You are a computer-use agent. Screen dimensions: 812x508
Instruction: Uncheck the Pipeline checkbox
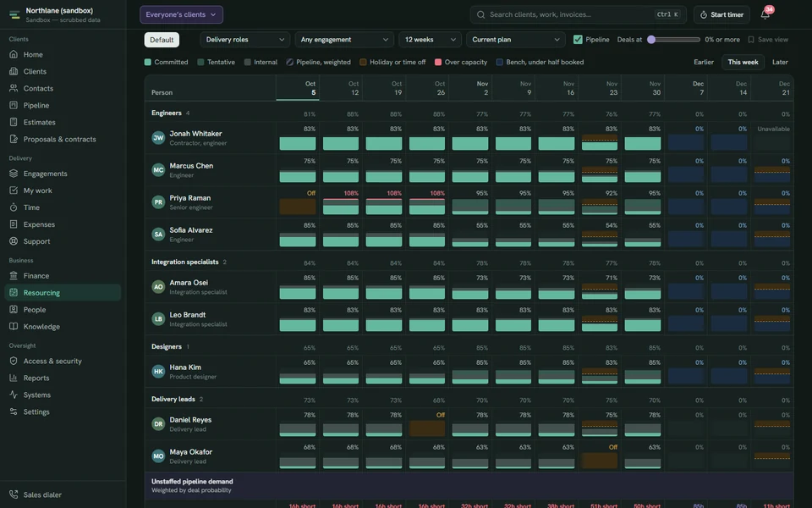tap(578, 40)
